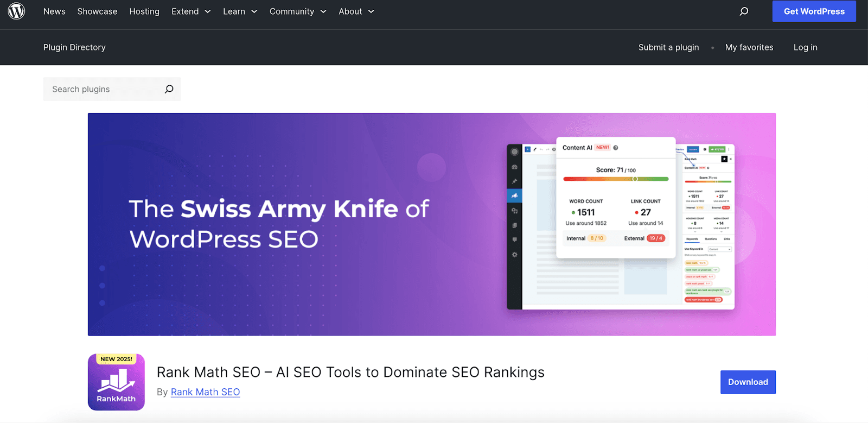Open the News menu item

[x=54, y=11]
